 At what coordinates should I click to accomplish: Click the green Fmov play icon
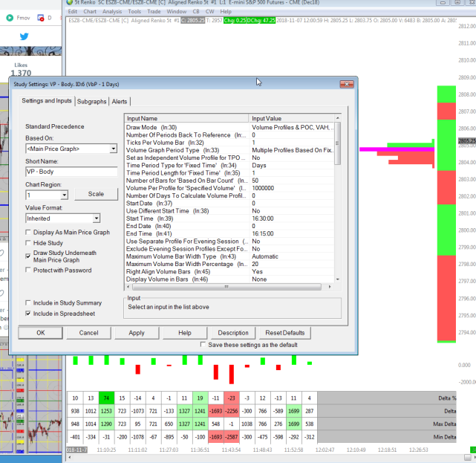[10, 18]
